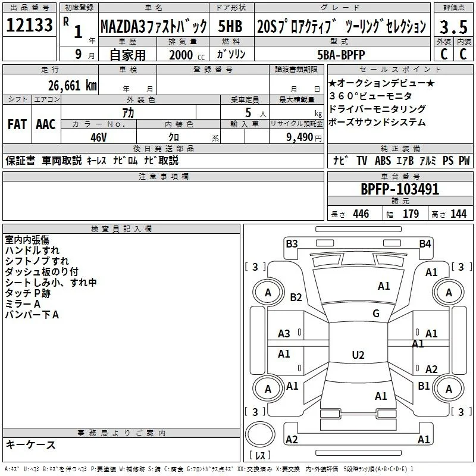Click sales point 360°ビューモニタ
The height and width of the screenshot is (476, 476).
pos(370,96)
